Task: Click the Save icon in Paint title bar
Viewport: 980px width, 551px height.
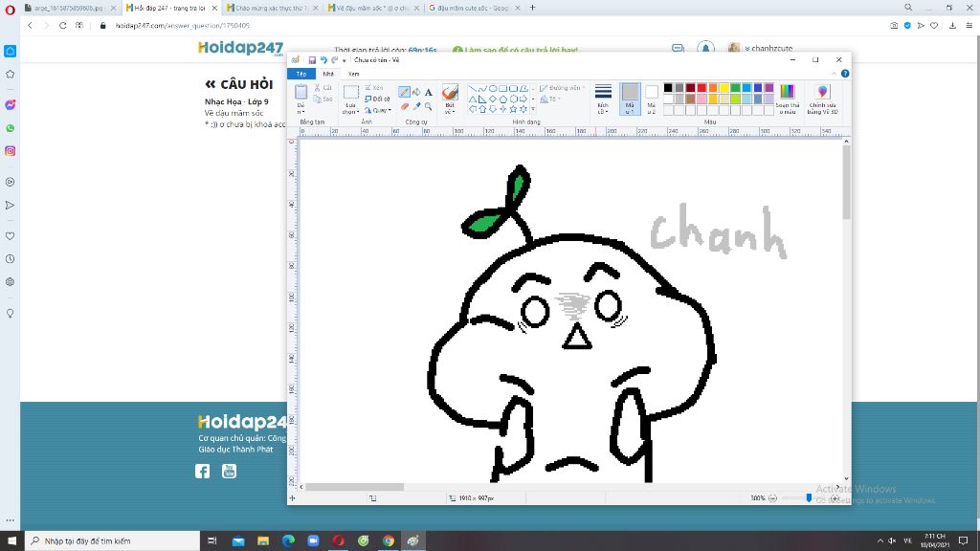Action: tap(312, 60)
